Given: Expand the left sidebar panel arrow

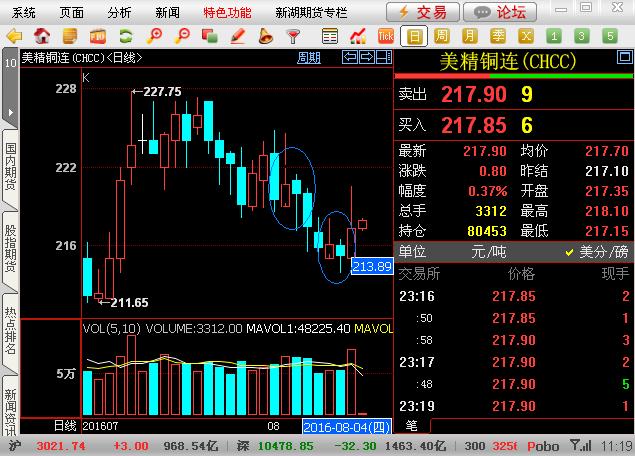Looking at the screenshot, I should (9, 108).
